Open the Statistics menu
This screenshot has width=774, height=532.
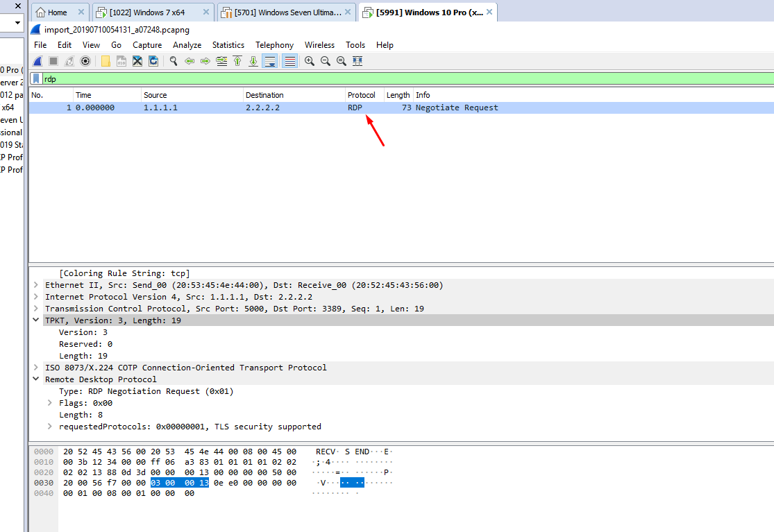(228, 44)
